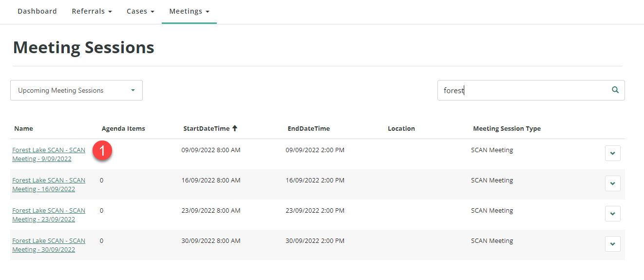Expand actions for the 9/09/2022 meeting row

pos(612,153)
